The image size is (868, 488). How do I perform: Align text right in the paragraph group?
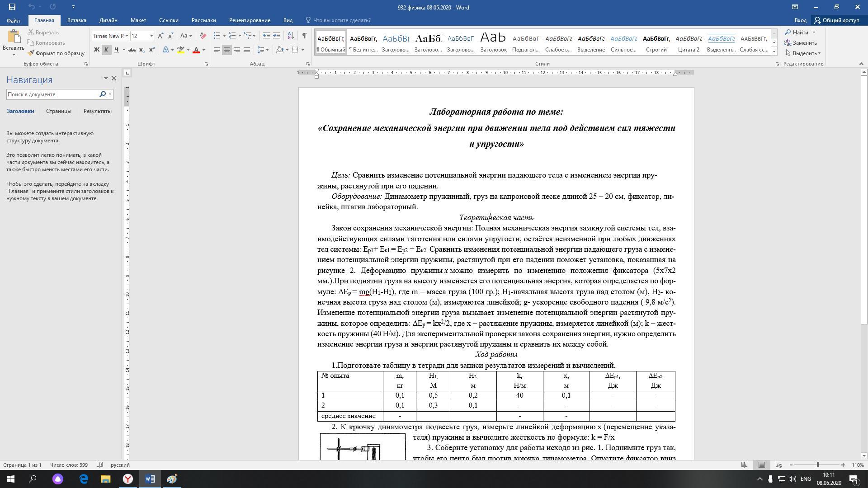coord(237,50)
